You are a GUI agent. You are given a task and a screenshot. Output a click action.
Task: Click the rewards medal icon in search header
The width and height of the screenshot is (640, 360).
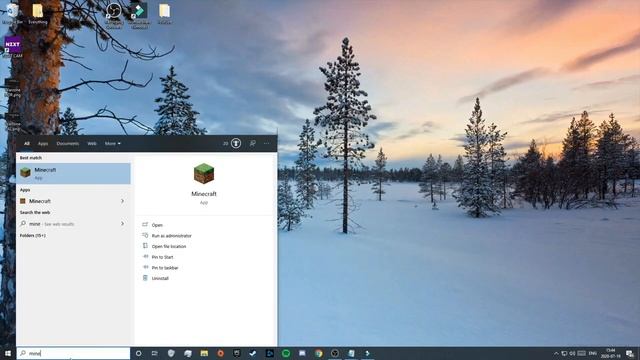pos(236,143)
